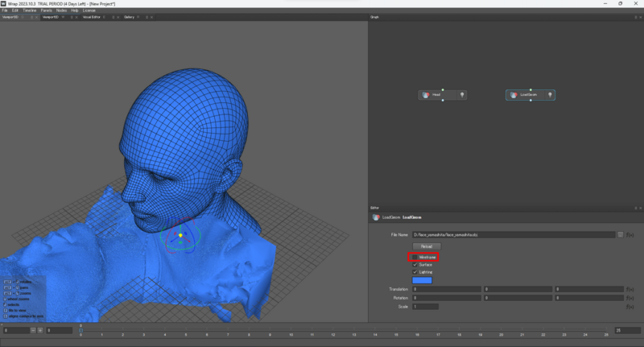644x347 pixels.
Task: Click the Translation X field
Action: (x=447, y=289)
